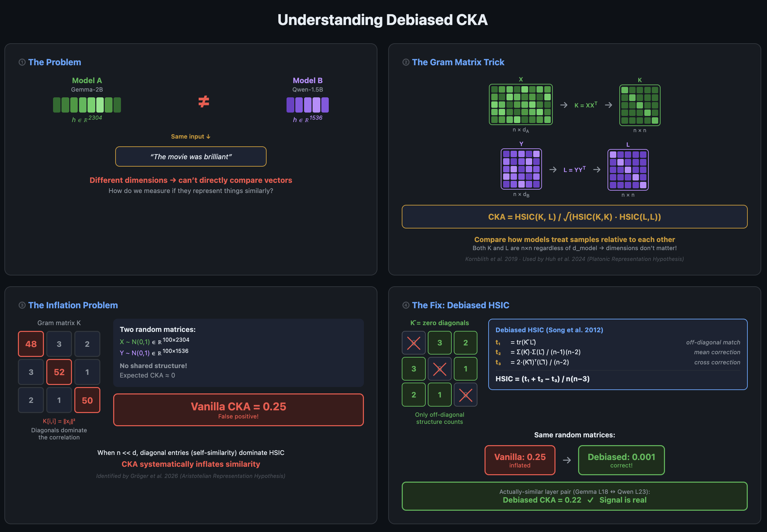Screen dimensions: 767x532
Task: Click the red not-equal sign between models
Action: pos(204,101)
